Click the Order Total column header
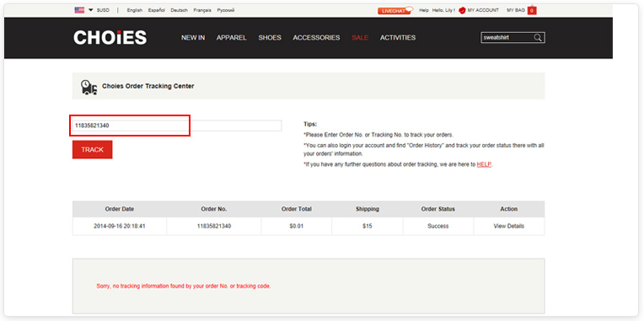Viewport: 644px width, 321px height. pyautogui.click(x=297, y=209)
